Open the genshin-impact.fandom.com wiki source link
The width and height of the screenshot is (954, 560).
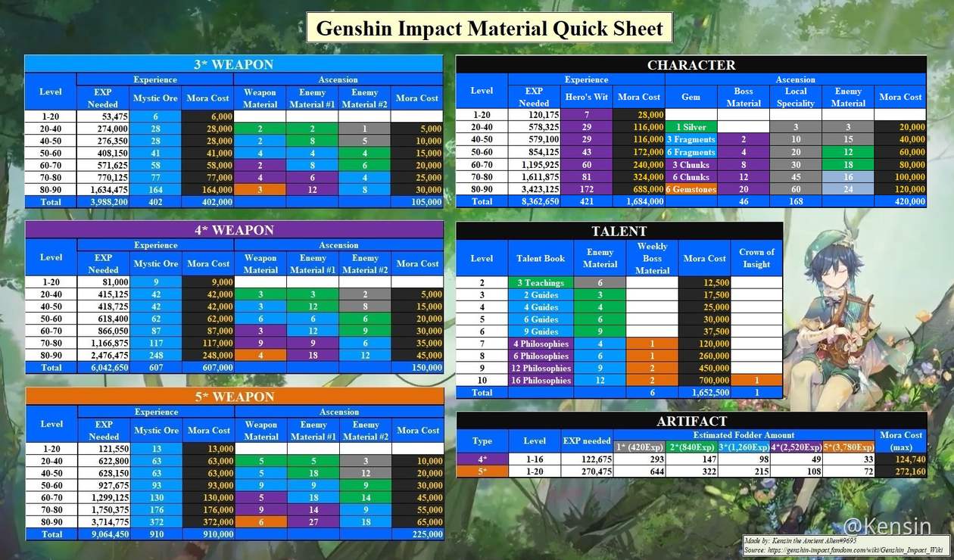tap(844, 552)
